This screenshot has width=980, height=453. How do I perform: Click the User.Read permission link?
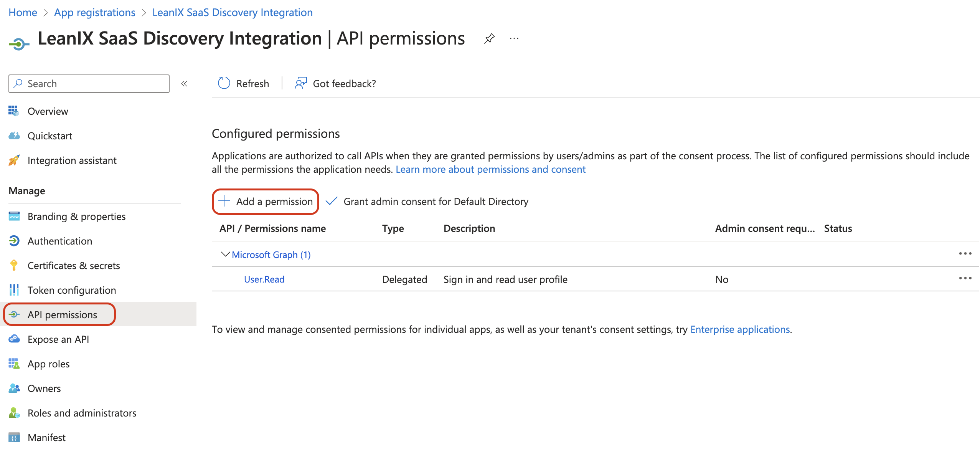point(264,279)
